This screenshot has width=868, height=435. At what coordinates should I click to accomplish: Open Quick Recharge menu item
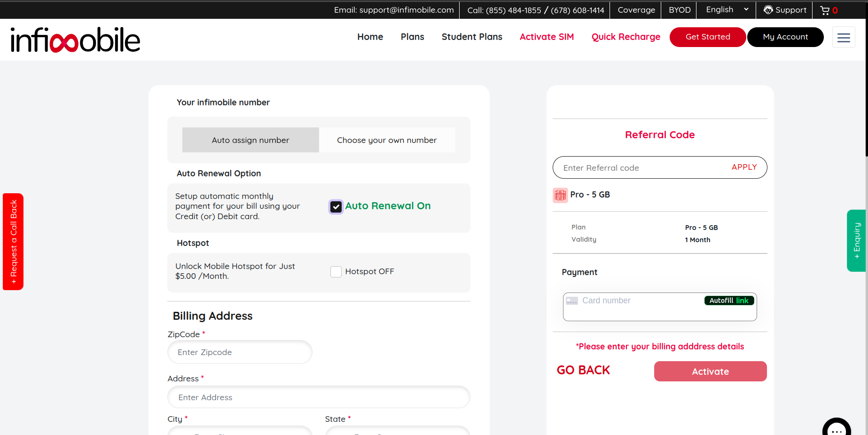pos(626,37)
